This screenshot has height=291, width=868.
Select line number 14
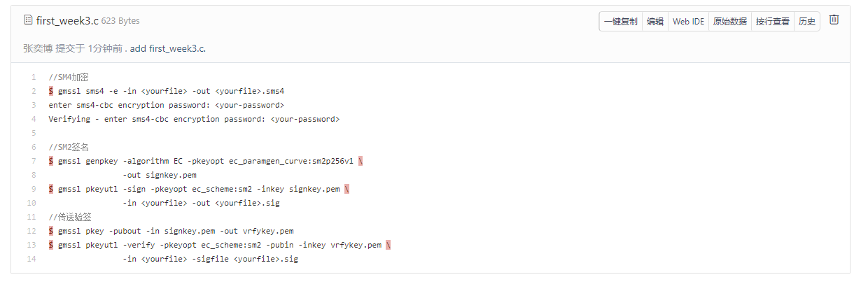click(32, 259)
